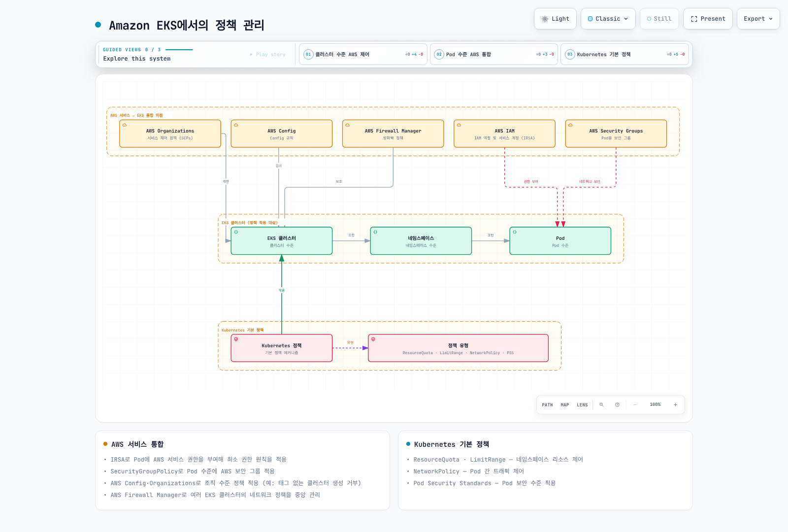Click the '제한' edge label
Image resolution: width=788 pixels, height=532 pixels.
click(226, 182)
